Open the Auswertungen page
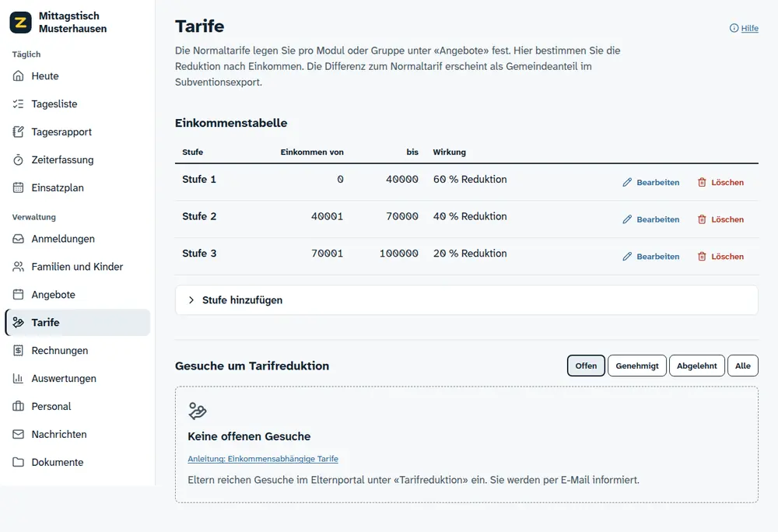The width and height of the screenshot is (778, 532). point(77,378)
